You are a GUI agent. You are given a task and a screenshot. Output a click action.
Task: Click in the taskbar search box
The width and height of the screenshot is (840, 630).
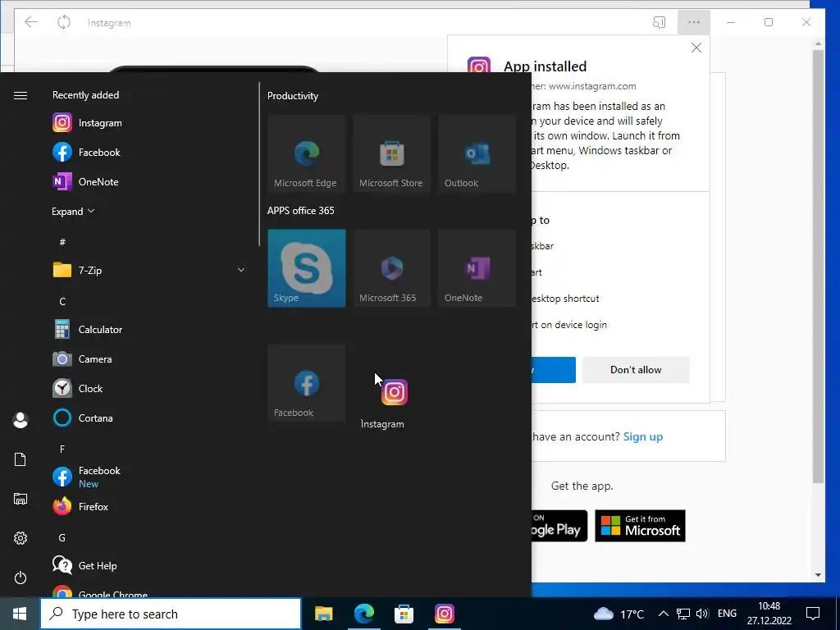pos(171,614)
